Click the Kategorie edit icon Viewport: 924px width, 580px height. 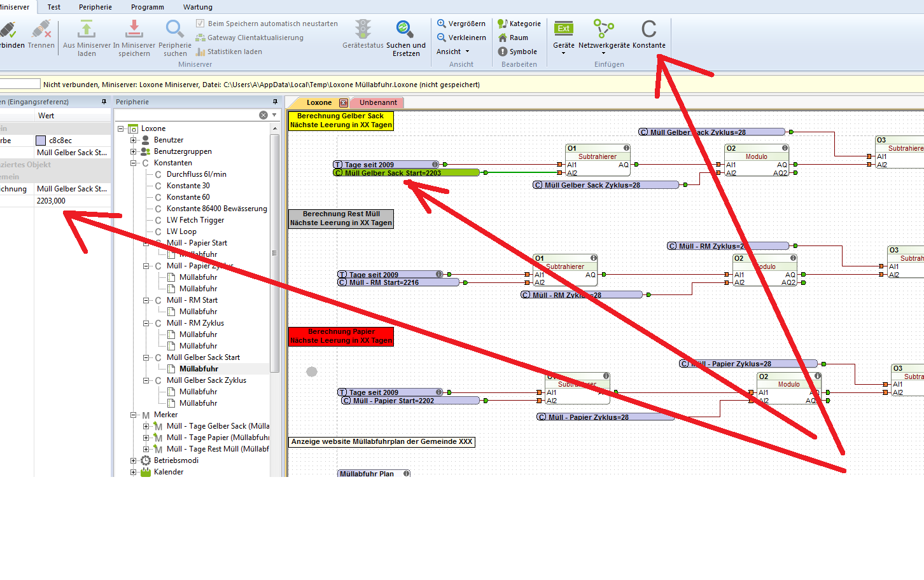pos(503,24)
